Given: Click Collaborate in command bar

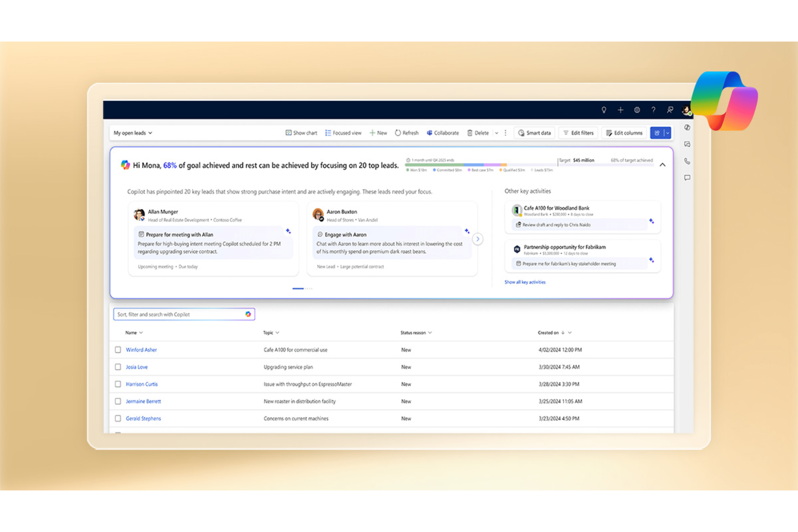Looking at the screenshot, I should [443, 133].
